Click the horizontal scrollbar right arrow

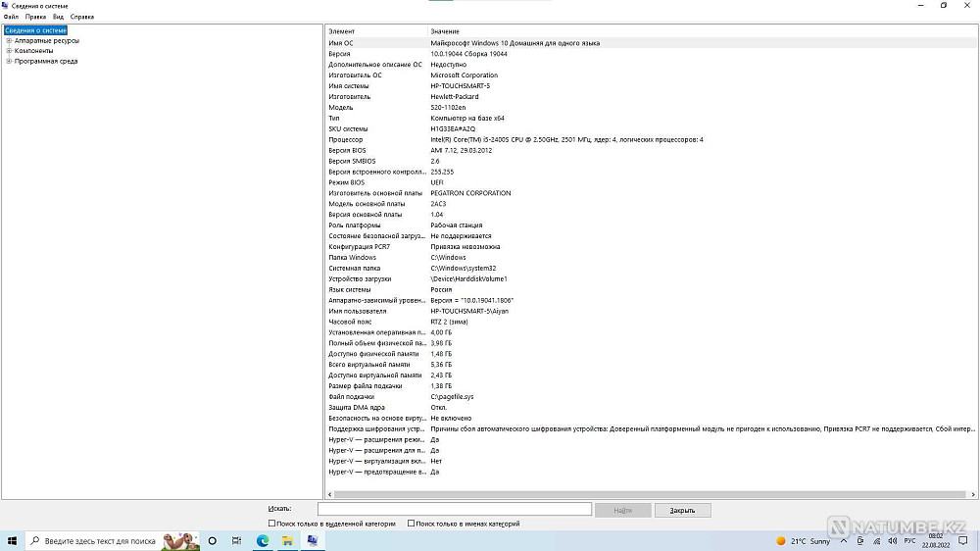973,494
